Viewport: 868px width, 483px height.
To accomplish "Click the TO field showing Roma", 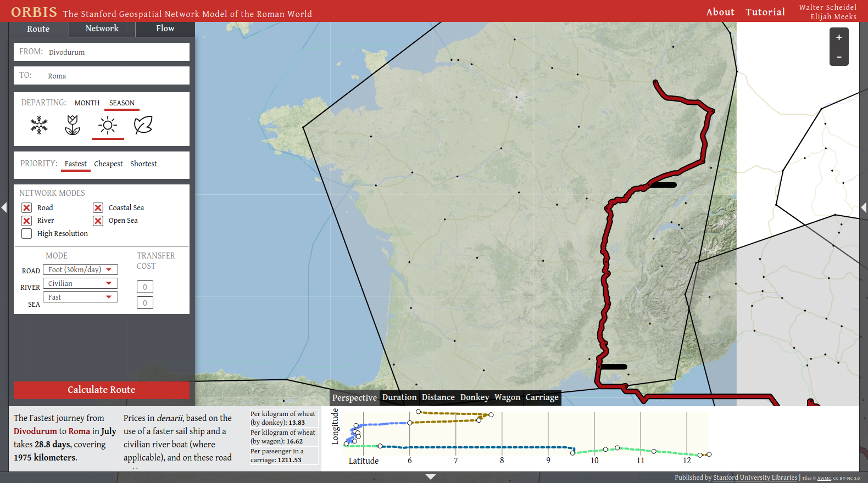I will point(102,76).
